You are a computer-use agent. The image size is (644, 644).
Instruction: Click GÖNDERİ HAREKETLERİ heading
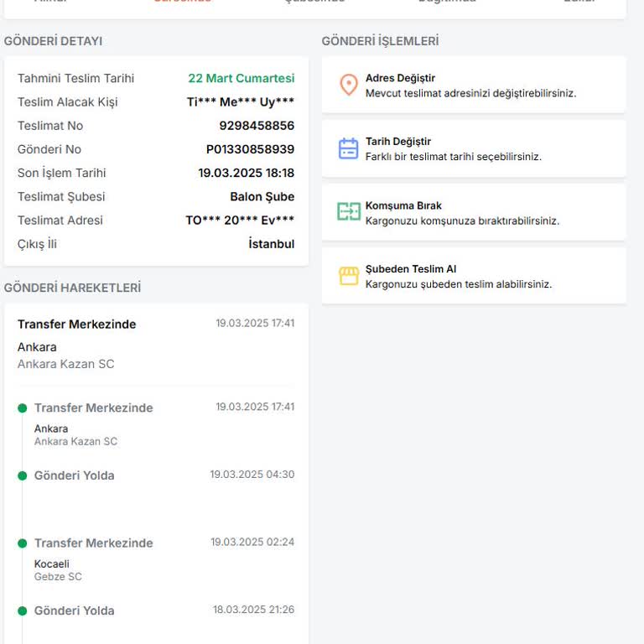pyautogui.click(x=72, y=288)
